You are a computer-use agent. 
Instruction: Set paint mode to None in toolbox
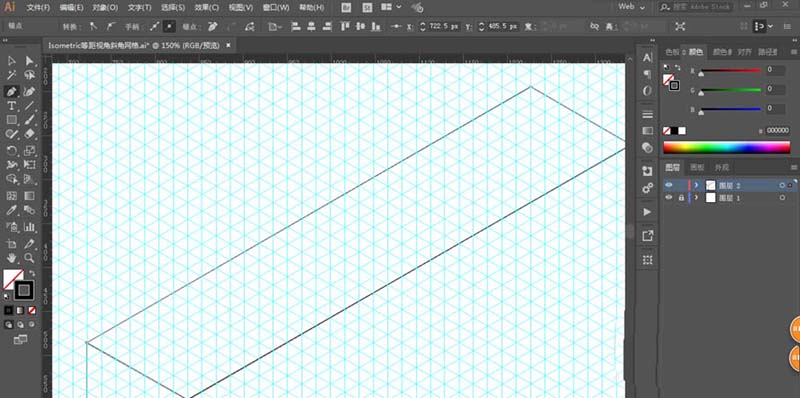(x=32, y=310)
